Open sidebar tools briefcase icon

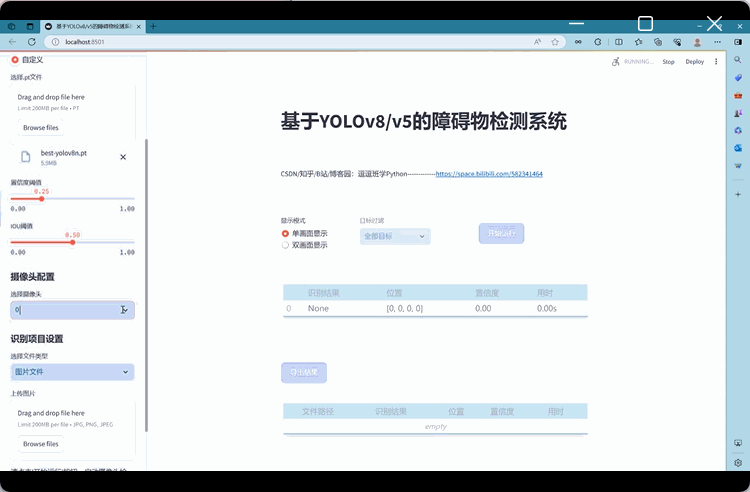738,95
